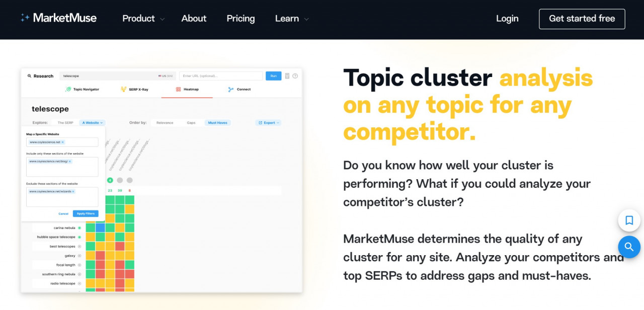Toggle the carina nebula topic marker

(79, 227)
